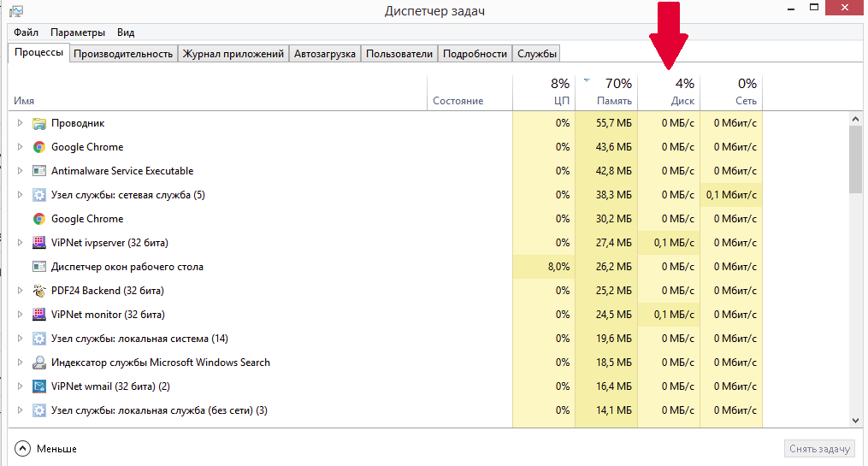Screen dimensions: 868x466
Task: Select the PDF24 Backend (32 бита) name
Action: [x=108, y=291]
